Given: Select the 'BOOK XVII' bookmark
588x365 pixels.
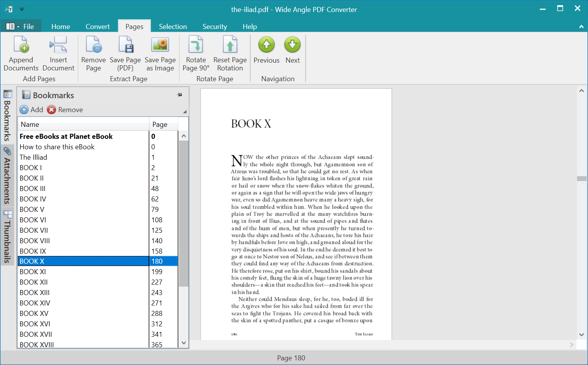Looking at the screenshot, I should pyautogui.click(x=84, y=334).
